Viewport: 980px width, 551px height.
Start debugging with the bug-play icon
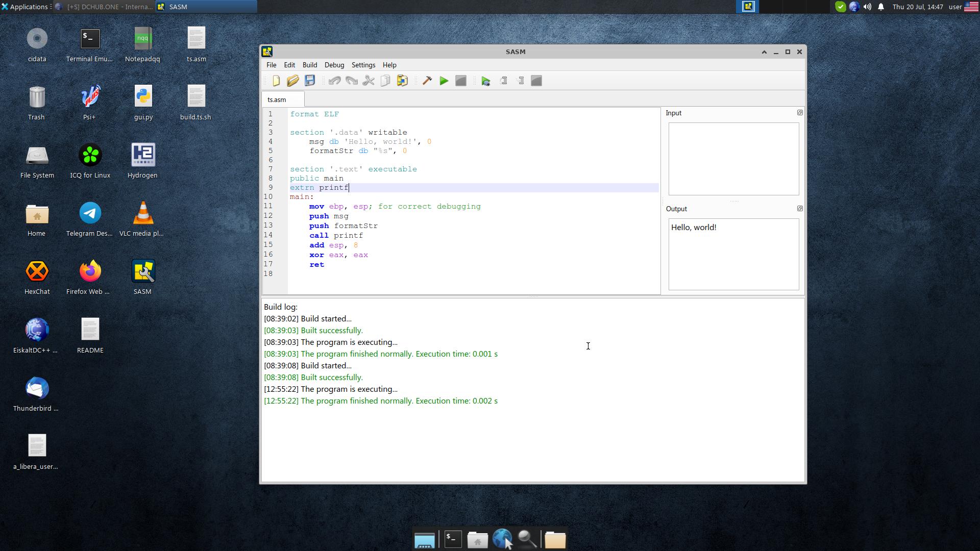tap(486, 81)
